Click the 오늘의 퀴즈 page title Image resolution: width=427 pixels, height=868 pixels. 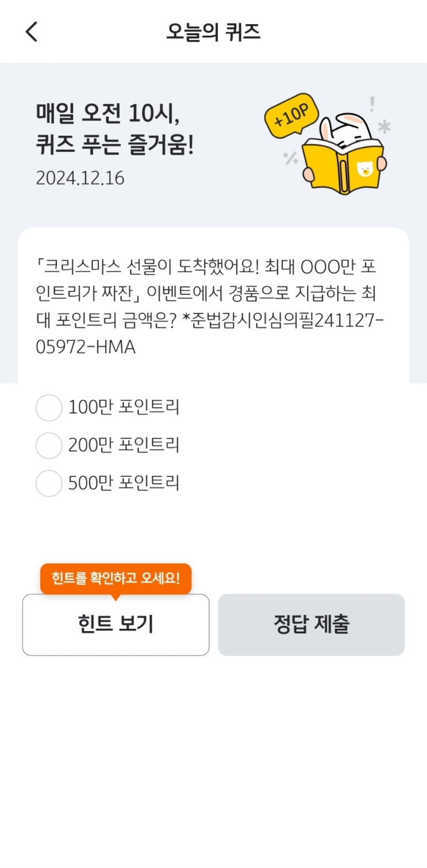coord(213,32)
